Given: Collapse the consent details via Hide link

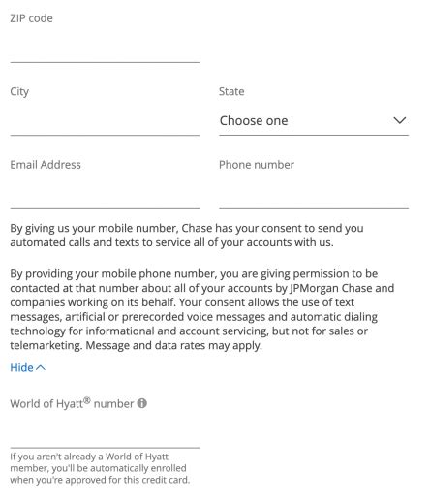Looking at the screenshot, I should 28,367.
